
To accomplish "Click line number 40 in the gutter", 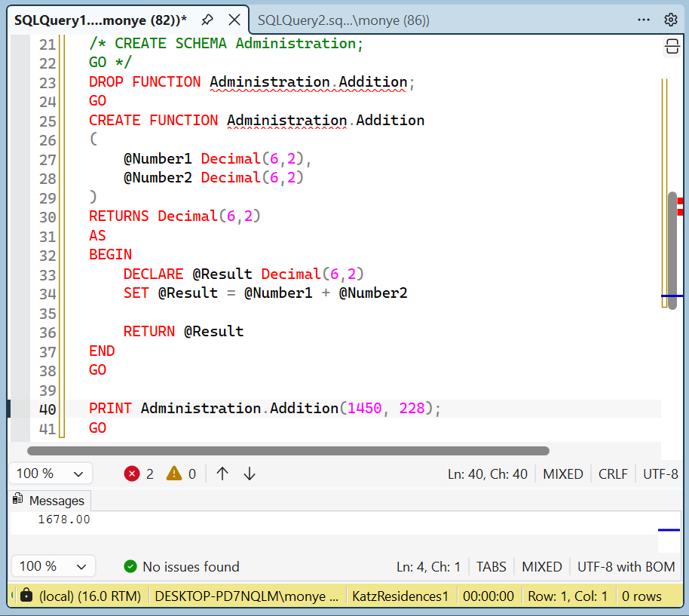I will pyautogui.click(x=47, y=409).
